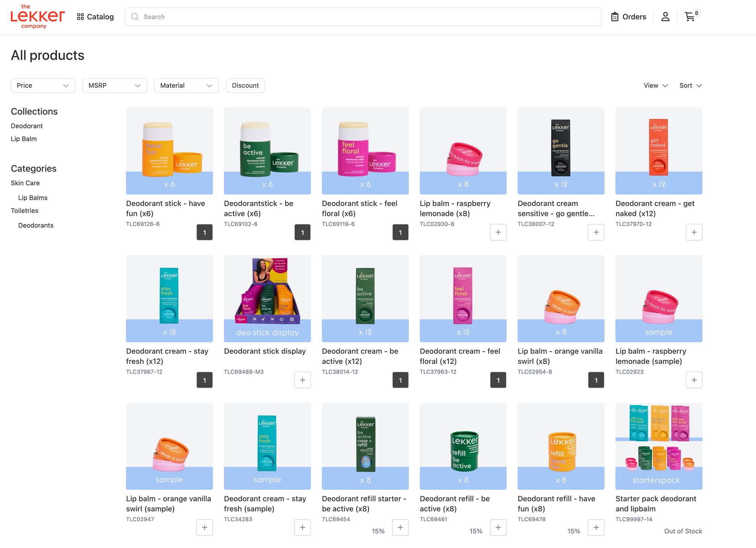Add Deodorant refill have fun to cart
The image size is (756, 548).
(x=596, y=527)
